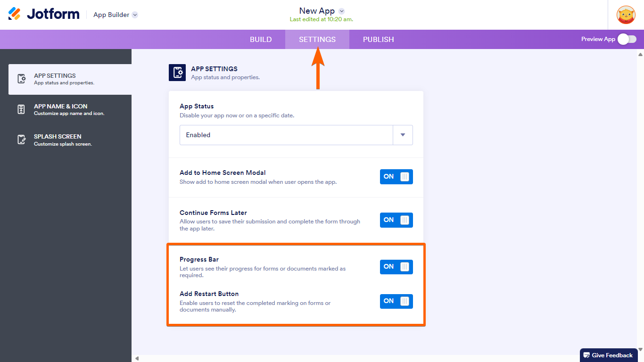Click the Give Feedback chat icon
Viewport: 644px width, 362px height.
[586, 355]
